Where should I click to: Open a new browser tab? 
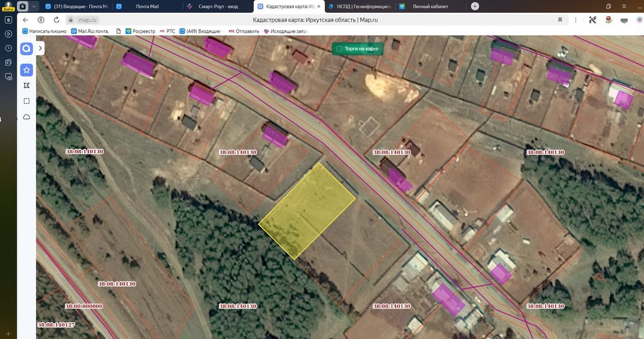point(475,6)
